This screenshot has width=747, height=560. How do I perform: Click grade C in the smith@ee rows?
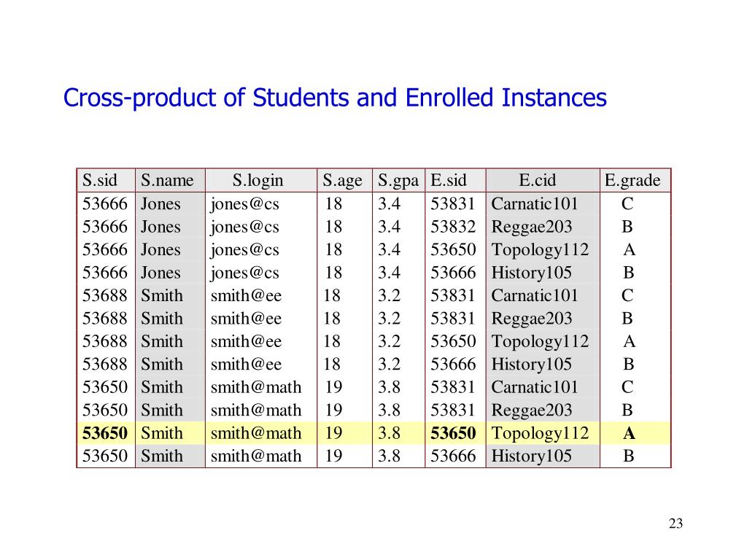pos(627,295)
